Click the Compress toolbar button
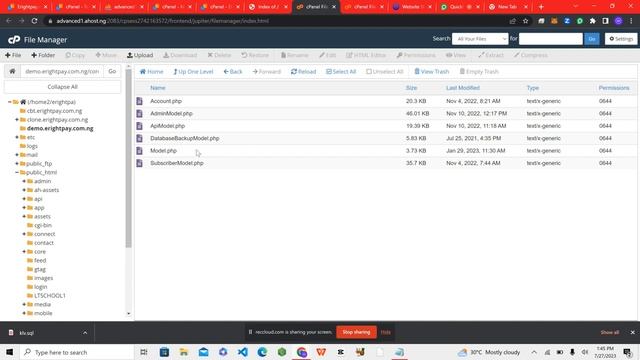This screenshot has width=640, height=360. point(531,55)
